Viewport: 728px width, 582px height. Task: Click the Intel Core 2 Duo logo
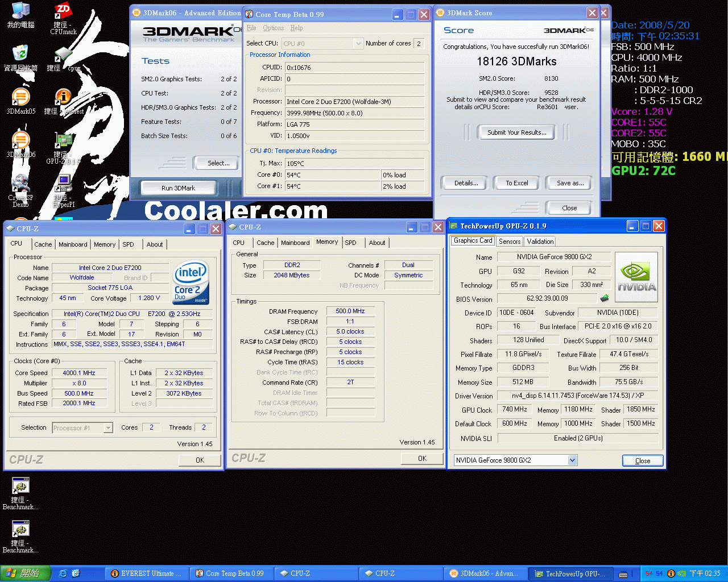191,282
